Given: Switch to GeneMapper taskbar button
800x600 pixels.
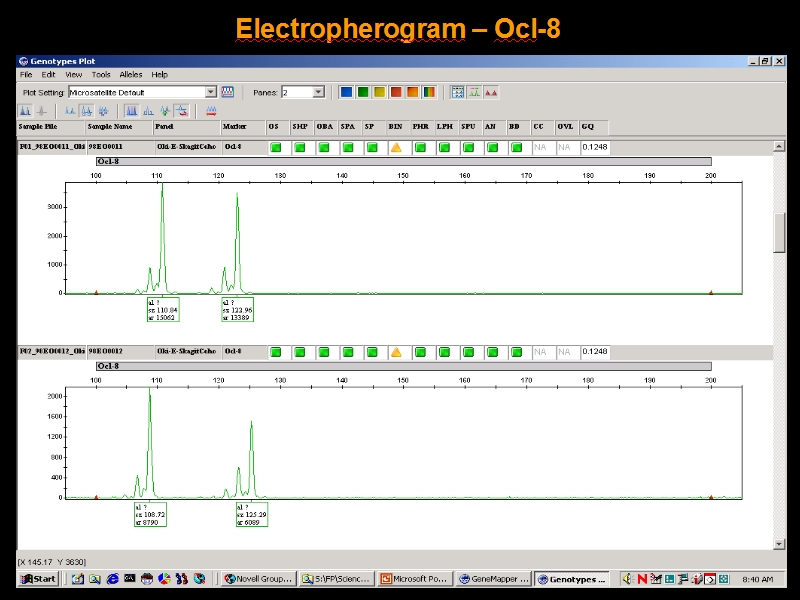Looking at the screenshot, I should coord(493,579).
